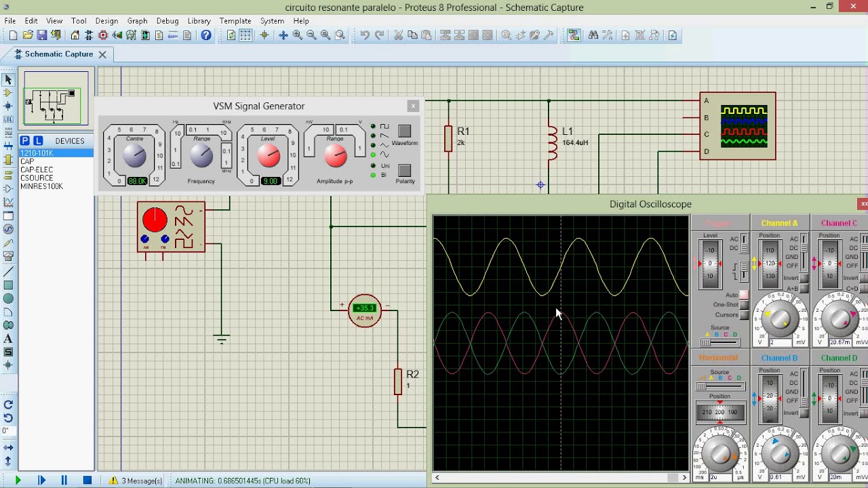Click the L library button
The image size is (868, 488).
coord(38,140)
